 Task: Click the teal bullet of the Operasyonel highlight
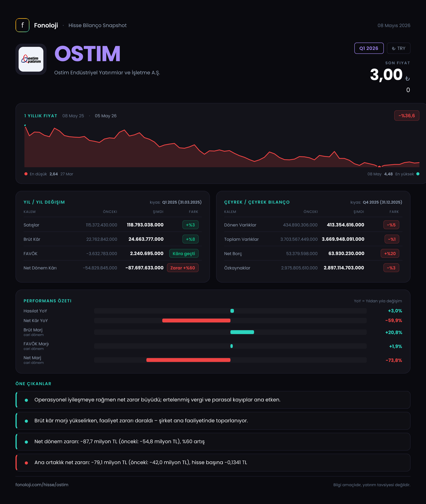coord(26,400)
